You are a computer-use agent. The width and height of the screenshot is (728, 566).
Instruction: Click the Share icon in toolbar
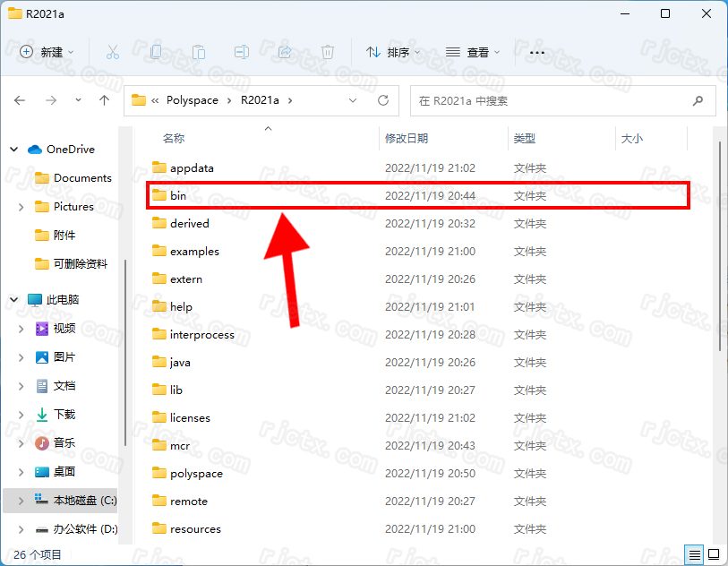[x=285, y=52]
